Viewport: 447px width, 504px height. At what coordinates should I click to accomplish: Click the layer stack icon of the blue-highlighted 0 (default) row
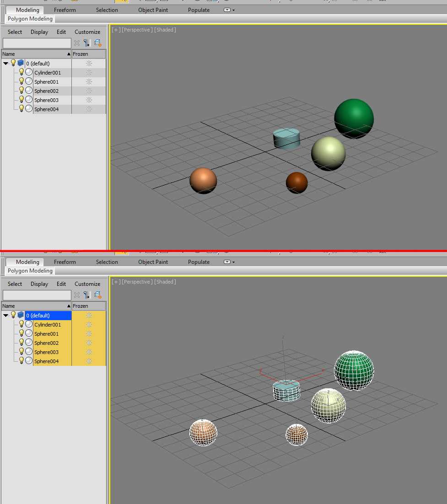point(21,315)
